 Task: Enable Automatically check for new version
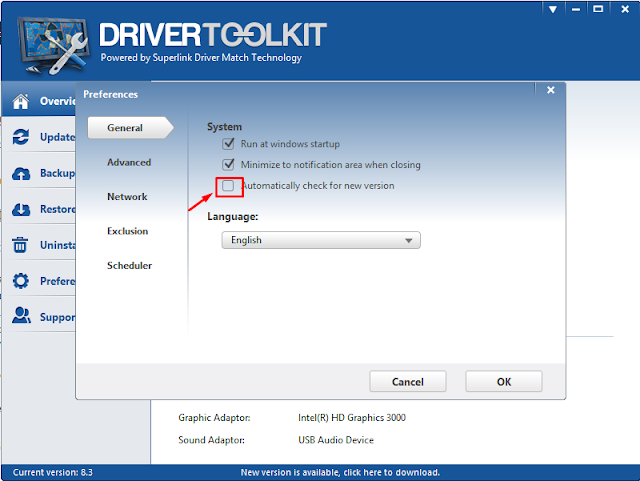pos(228,186)
